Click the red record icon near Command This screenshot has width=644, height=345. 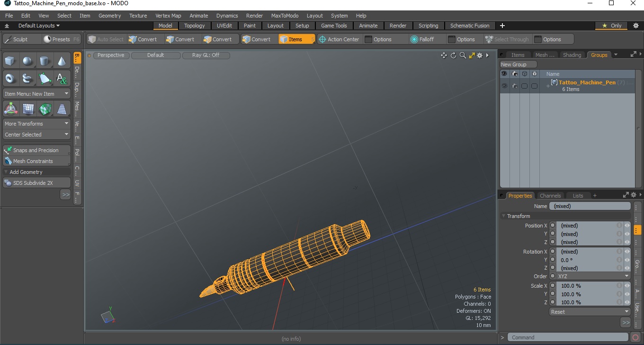tap(636, 337)
